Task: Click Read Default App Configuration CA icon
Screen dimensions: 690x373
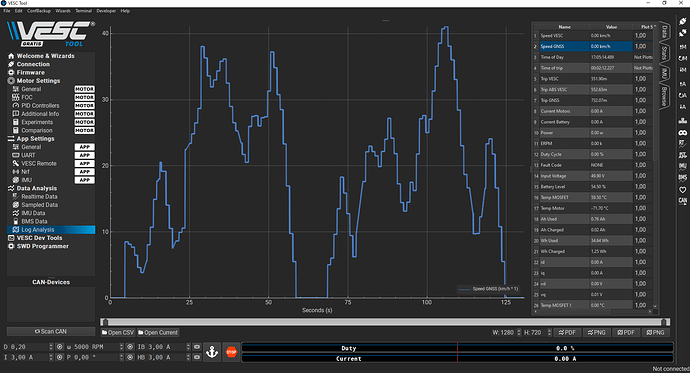Action: [x=683, y=95]
